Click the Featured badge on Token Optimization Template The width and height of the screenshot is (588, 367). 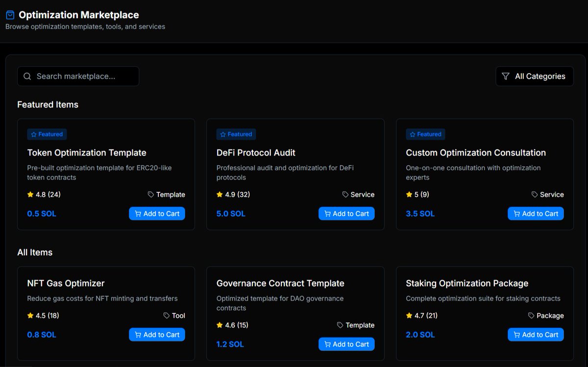[47, 134]
